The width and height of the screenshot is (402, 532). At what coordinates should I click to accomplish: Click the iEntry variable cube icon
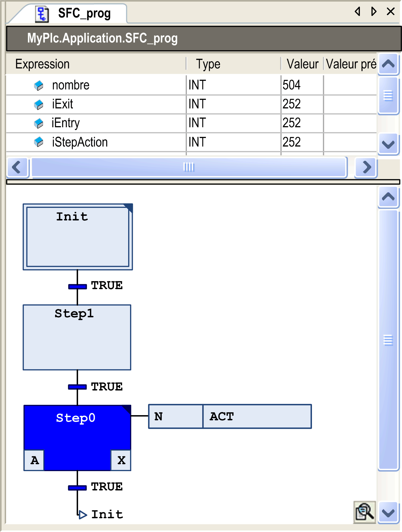pos(39,123)
